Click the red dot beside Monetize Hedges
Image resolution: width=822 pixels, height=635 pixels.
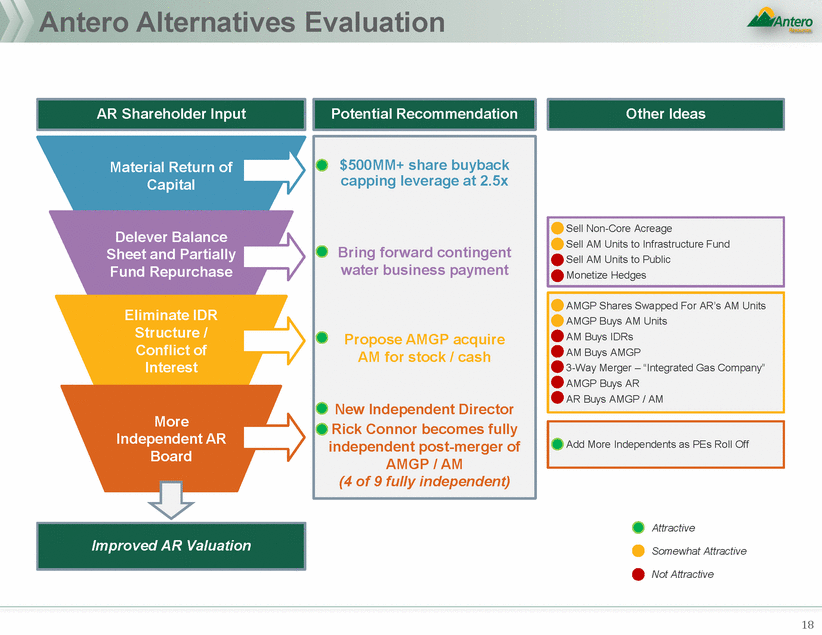click(557, 276)
